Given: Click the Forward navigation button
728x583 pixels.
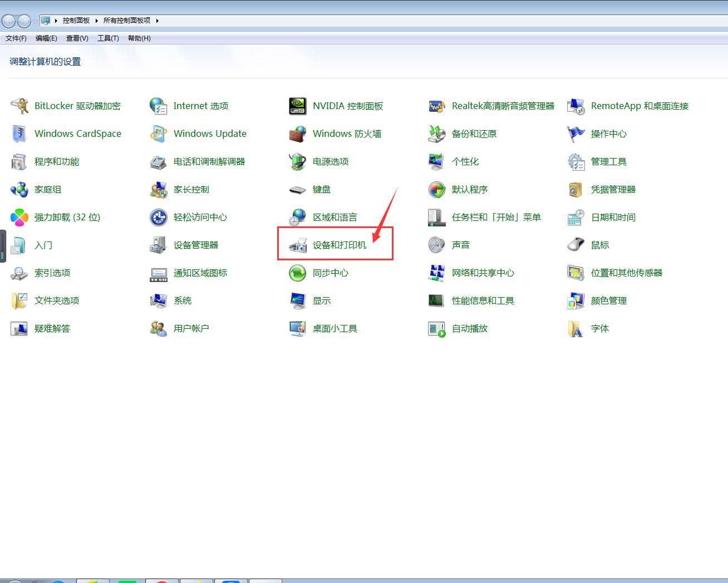Looking at the screenshot, I should (24, 21).
